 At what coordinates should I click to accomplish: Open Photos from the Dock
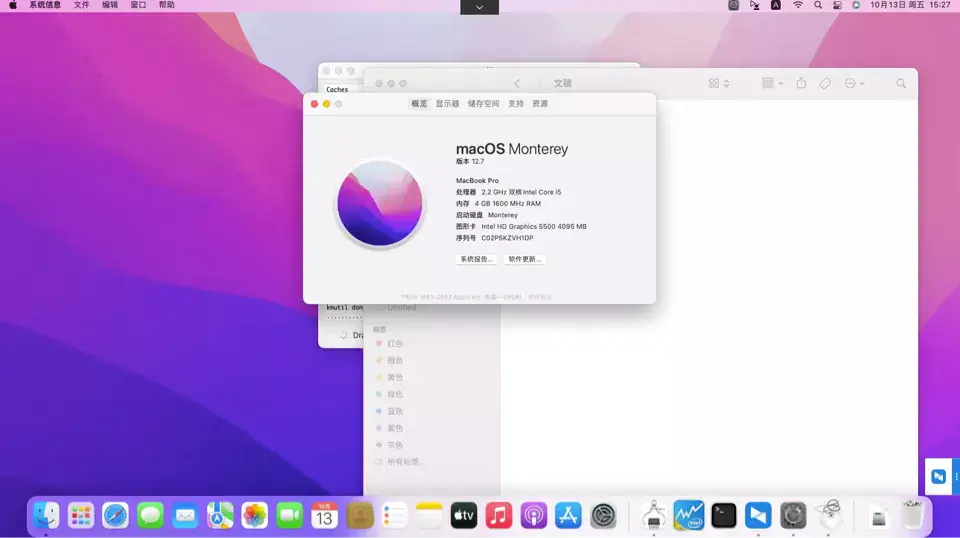tap(255, 515)
